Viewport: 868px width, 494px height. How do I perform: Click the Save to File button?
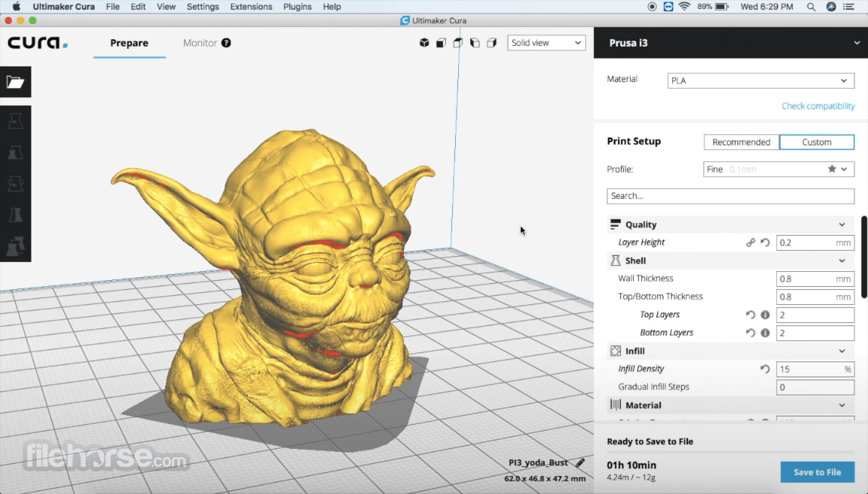[x=817, y=472]
